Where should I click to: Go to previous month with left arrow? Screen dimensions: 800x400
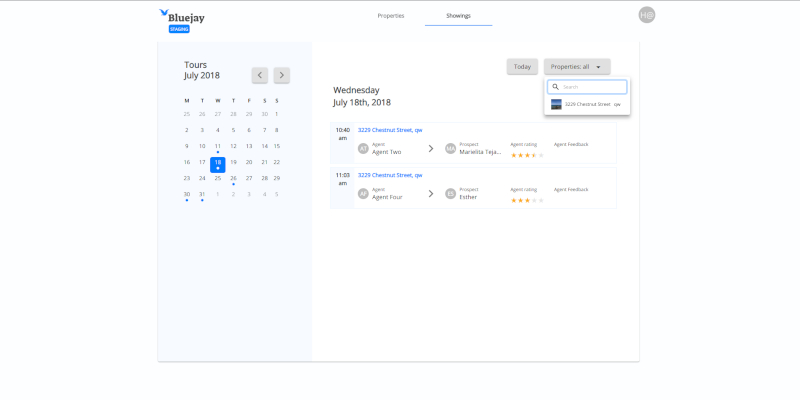pos(260,75)
